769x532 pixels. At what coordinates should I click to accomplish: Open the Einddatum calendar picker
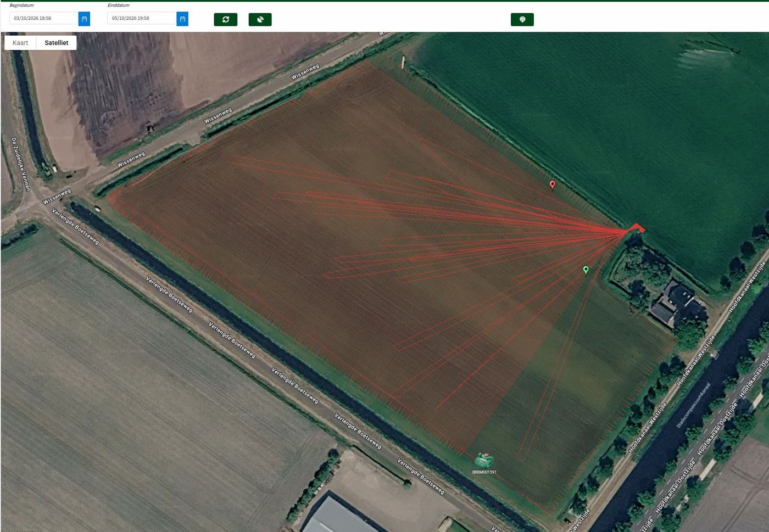(x=182, y=19)
